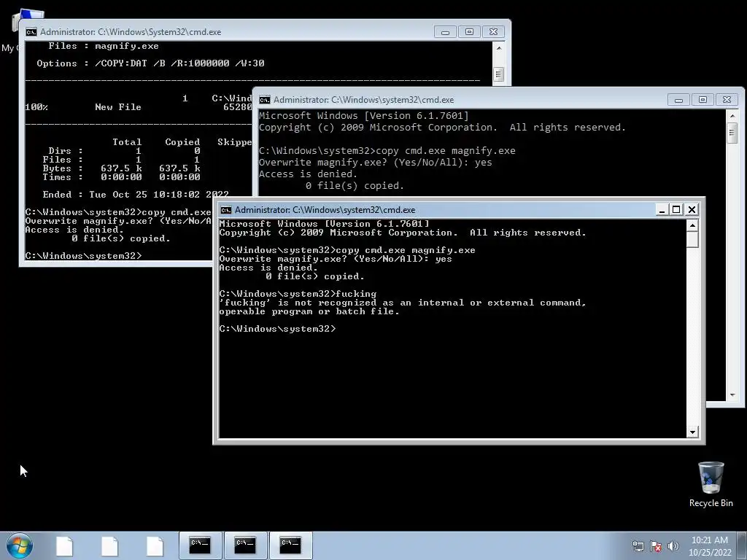This screenshot has height=560, width=747.
Task: Switch to the first cmd taskbar button
Action: [x=200, y=545]
